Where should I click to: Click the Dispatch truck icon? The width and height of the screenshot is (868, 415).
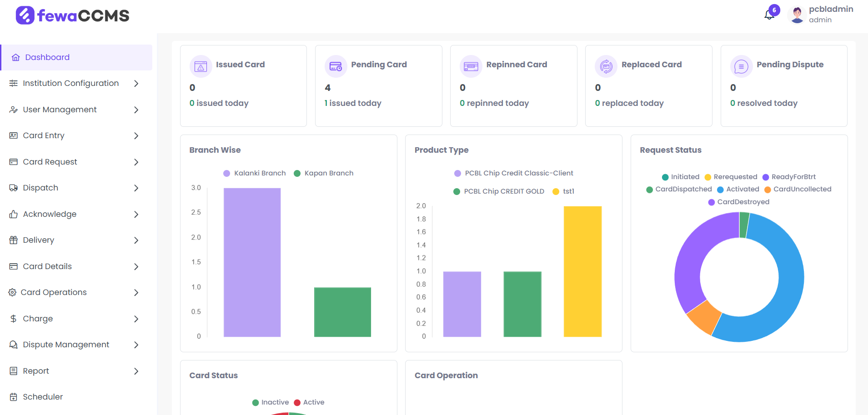[x=14, y=188]
